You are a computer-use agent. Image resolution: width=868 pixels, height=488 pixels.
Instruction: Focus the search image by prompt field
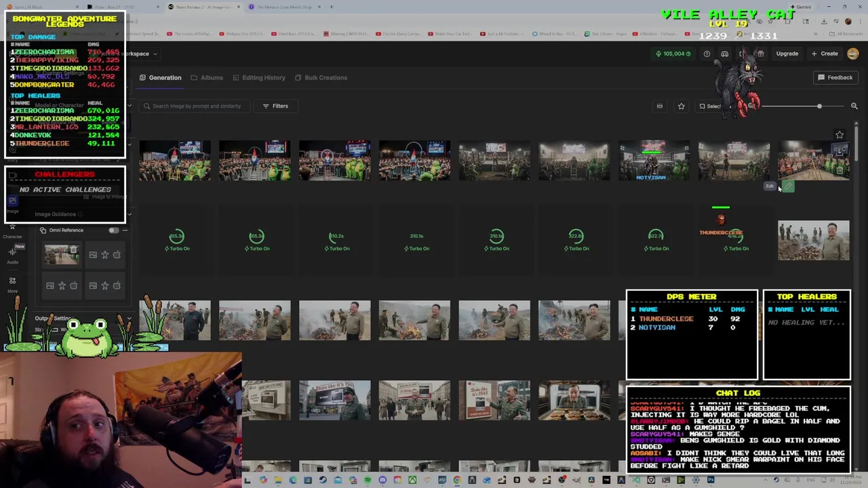pos(195,106)
